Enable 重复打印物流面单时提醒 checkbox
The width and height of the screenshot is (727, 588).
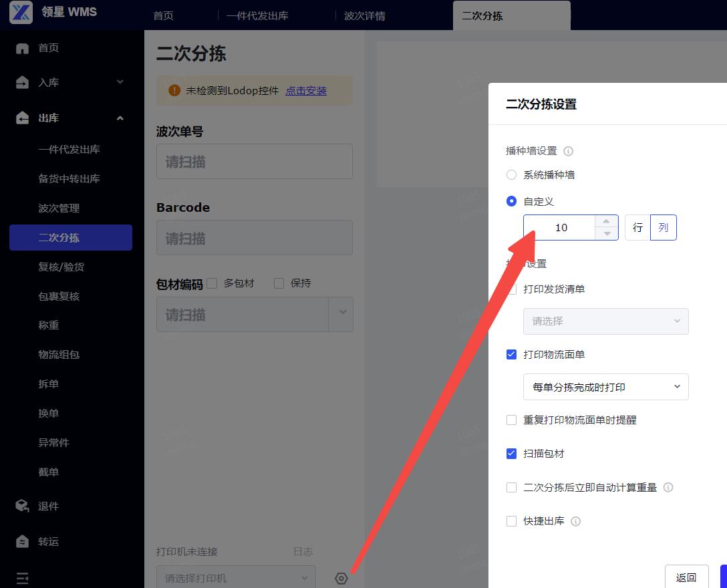[511, 420]
